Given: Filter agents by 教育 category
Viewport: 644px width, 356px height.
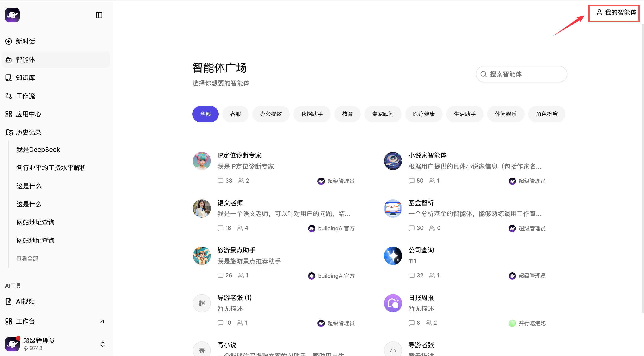Looking at the screenshot, I should tap(347, 114).
